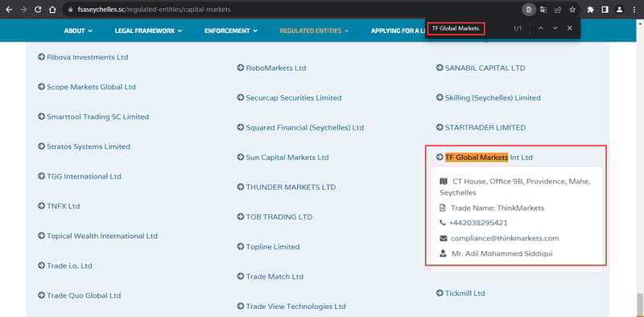The width and height of the screenshot is (644, 317).
Task: Expand the Trade i.o. Ltd entry
Action: click(65, 266)
